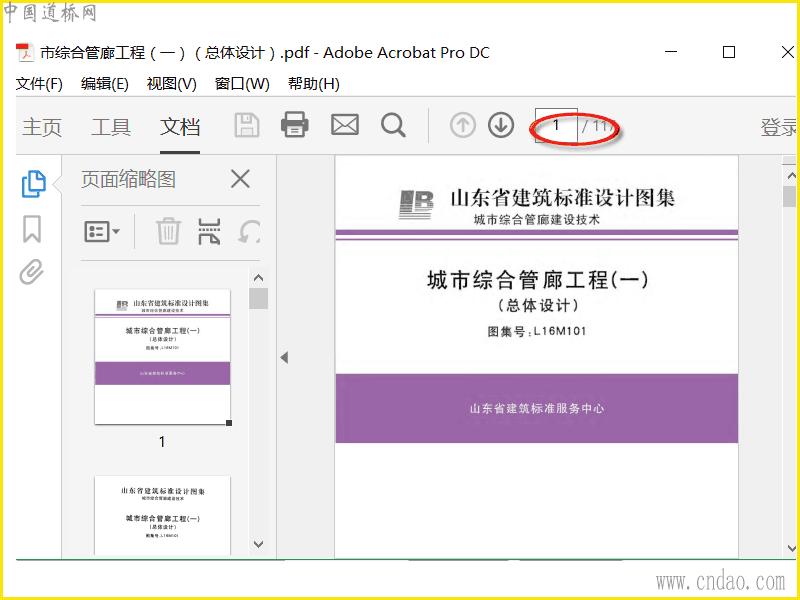The width and height of the screenshot is (800, 600).
Task: Open the 编辑(E) menu
Action: coord(105,84)
